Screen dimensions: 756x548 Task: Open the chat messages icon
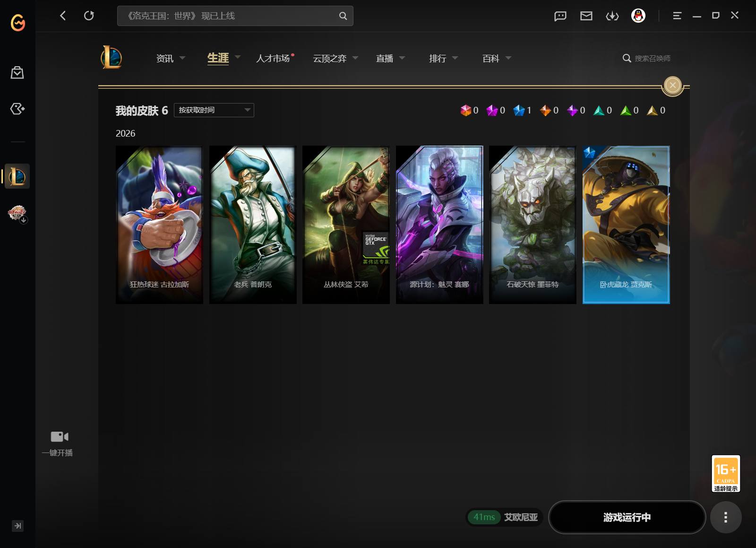(x=560, y=16)
